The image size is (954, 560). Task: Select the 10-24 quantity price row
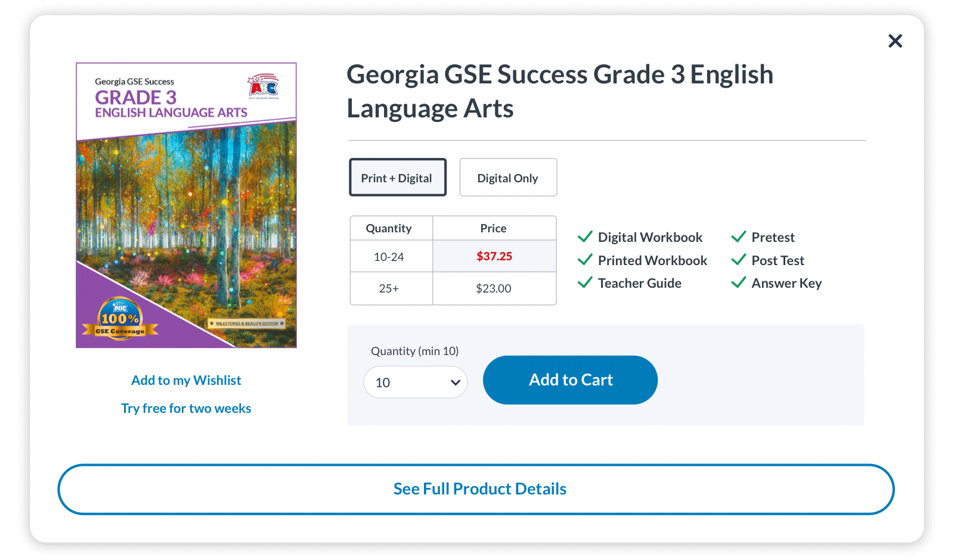pyautogui.click(x=453, y=256)
